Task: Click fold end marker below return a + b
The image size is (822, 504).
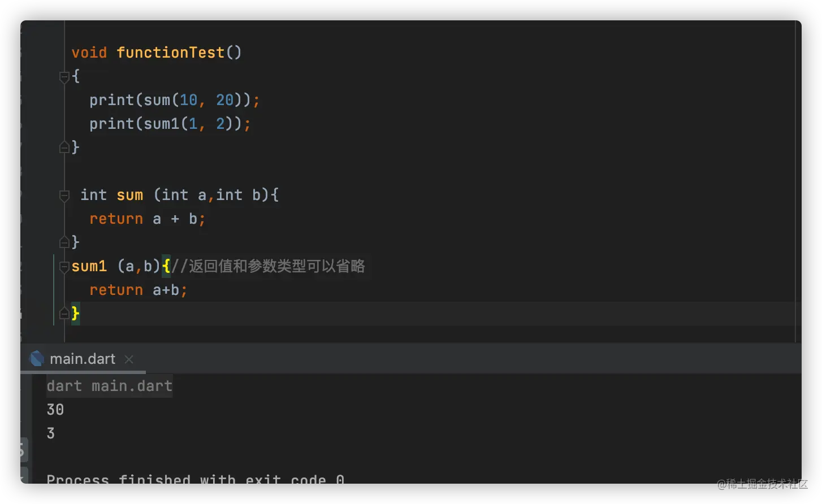Action: (x=64, y=243)
